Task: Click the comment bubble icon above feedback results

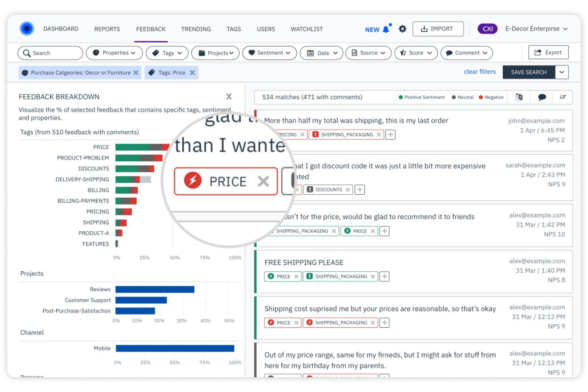Action: click(541, 97)
